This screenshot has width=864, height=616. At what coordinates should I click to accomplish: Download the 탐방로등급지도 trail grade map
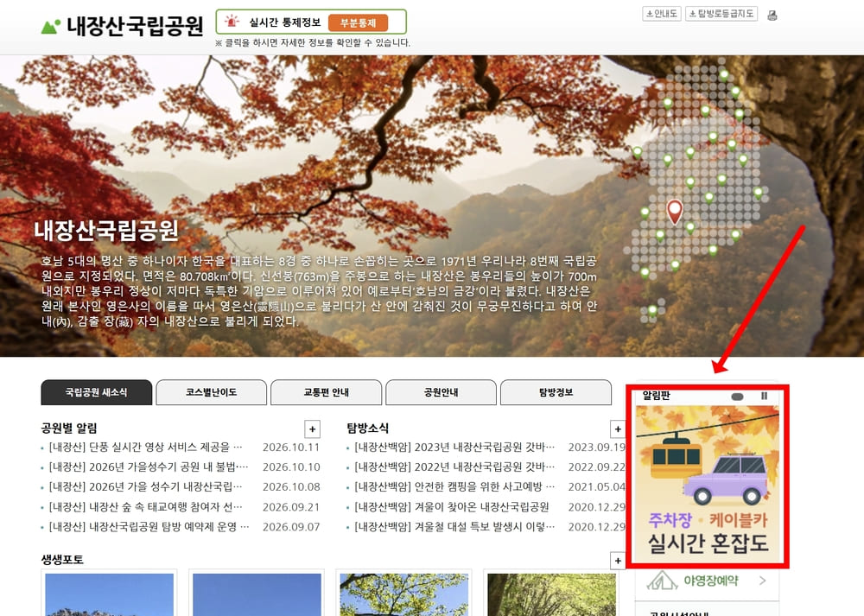click(x=721, y=14)
